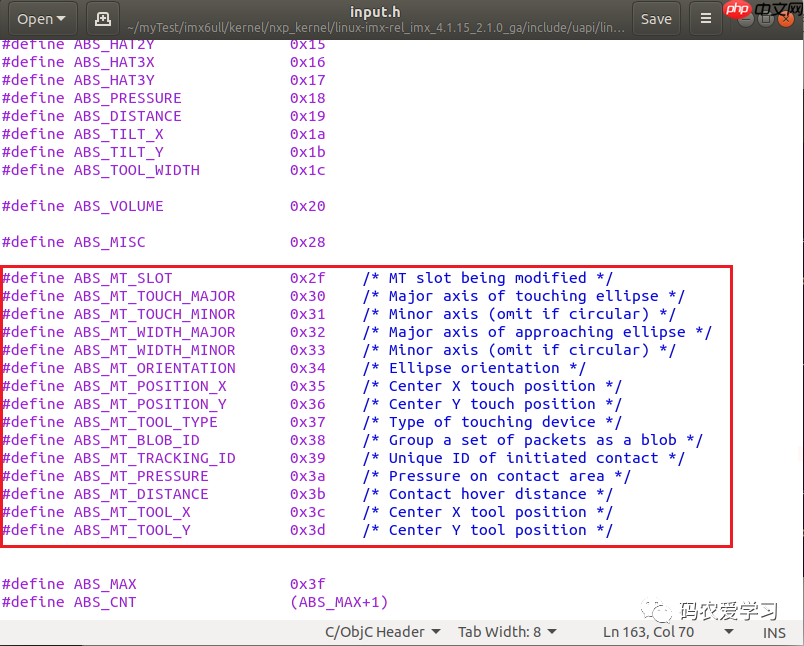
Task: Click the input.h window title
Action: point(375,11)
